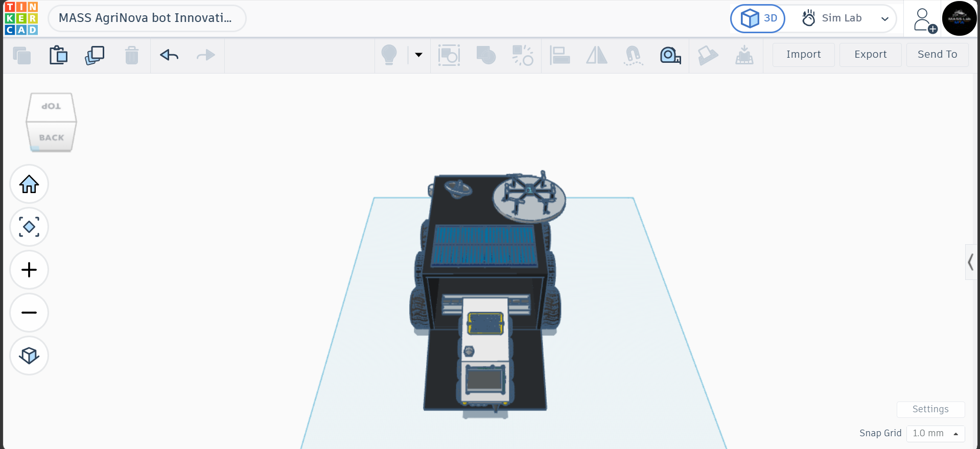This screenshot has height=449, width=980.
Task: Open the Import menu
Action: [803, 54]
